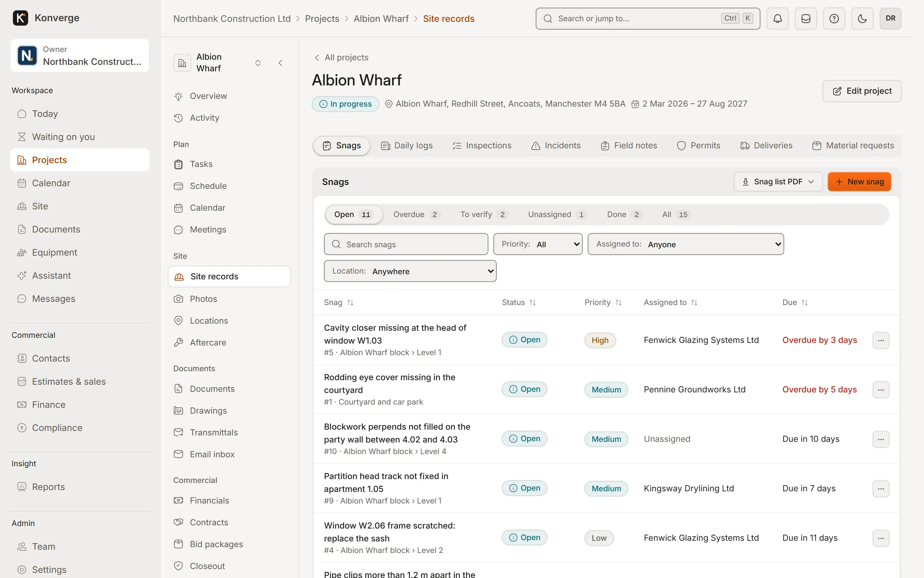Click the Konverge logo icon

click(20, 18)
